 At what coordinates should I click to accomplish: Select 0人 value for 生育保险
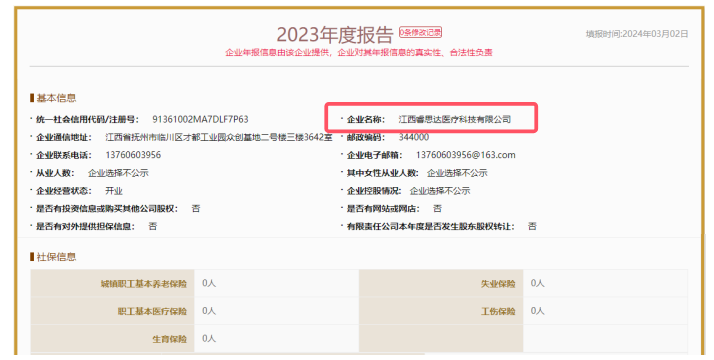[209, 339]
